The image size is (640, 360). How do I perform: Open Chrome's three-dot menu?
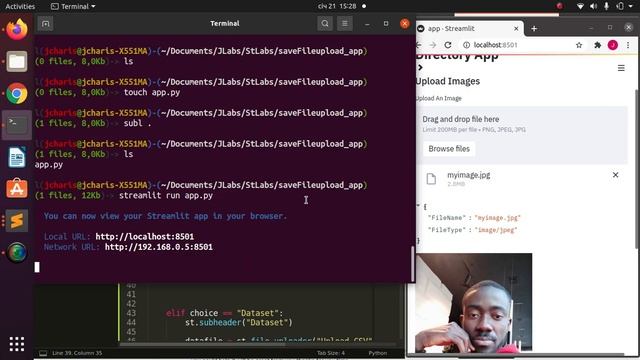[628, 45]
